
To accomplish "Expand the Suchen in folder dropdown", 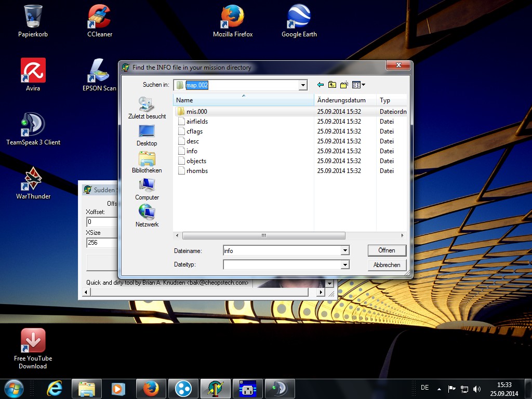I will point(303,85).
